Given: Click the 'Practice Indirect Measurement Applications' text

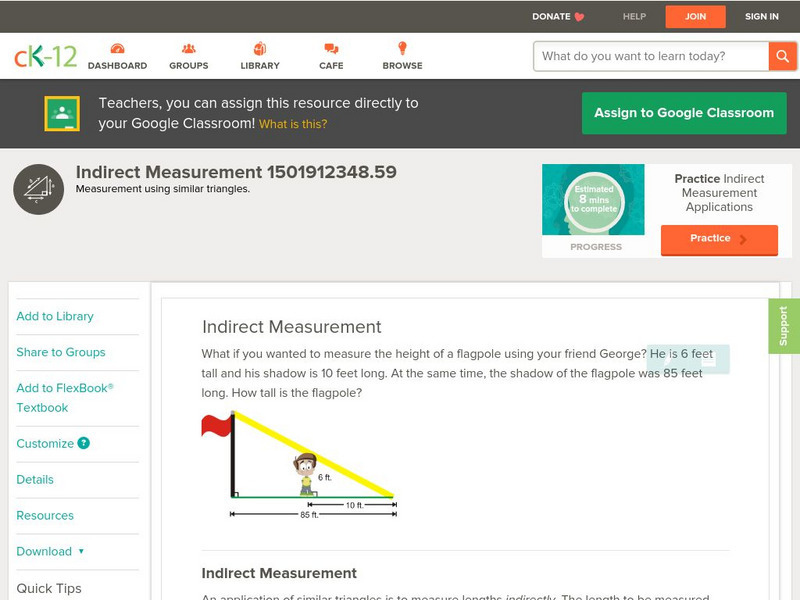Looking at the screenshot, I should point(719,193).
